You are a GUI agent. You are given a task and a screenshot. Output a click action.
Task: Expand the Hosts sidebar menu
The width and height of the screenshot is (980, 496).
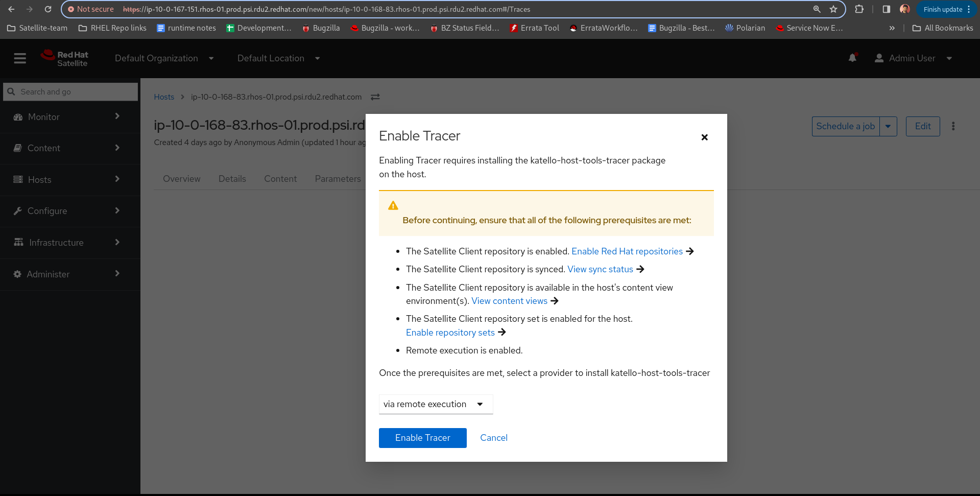[x=67, y=180]
